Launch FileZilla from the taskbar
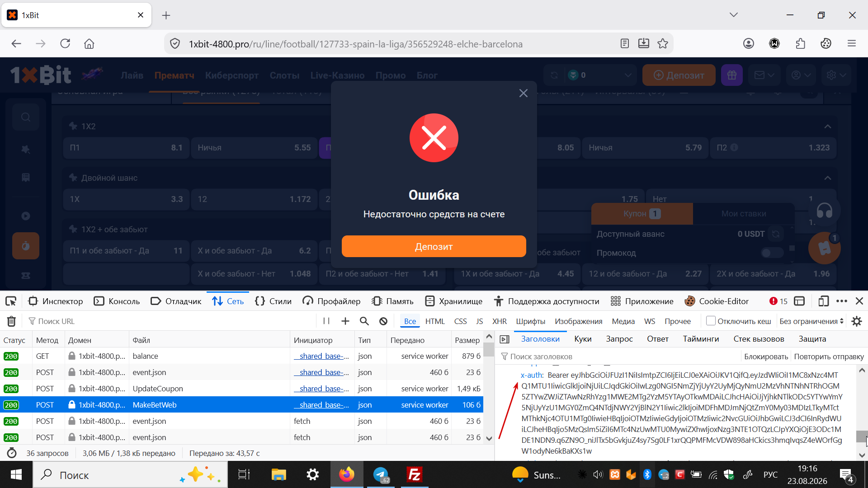The height and width of the screenshot is (488, 868). pos(415,474)
